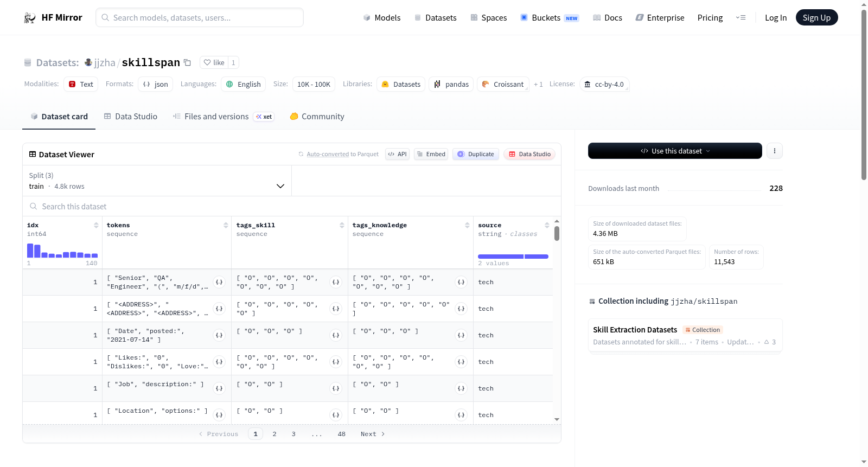Sort by tags_knowledge column arrows
This screenshot has height=467, width=868.
click(467, 225)
